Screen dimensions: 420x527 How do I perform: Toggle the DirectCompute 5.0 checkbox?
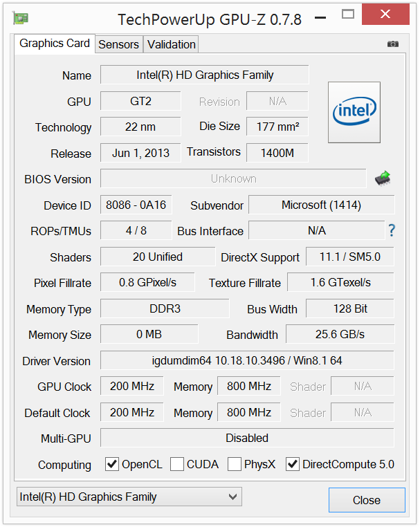point(293,464)
